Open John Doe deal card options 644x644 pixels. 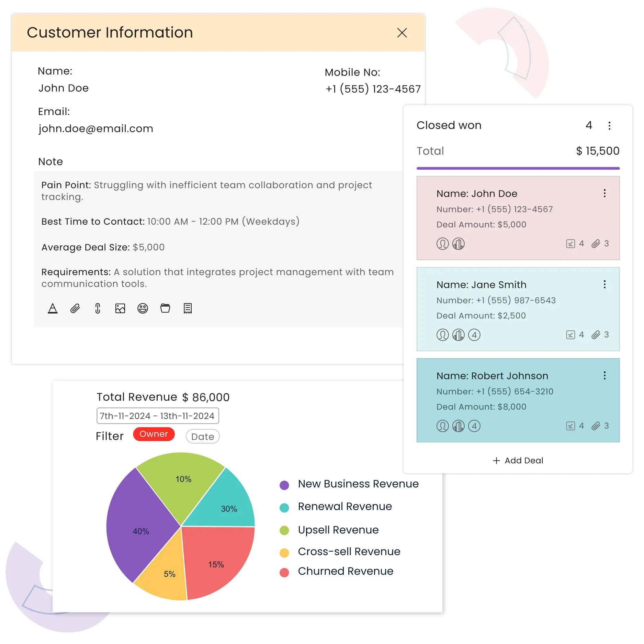point(605,193)
